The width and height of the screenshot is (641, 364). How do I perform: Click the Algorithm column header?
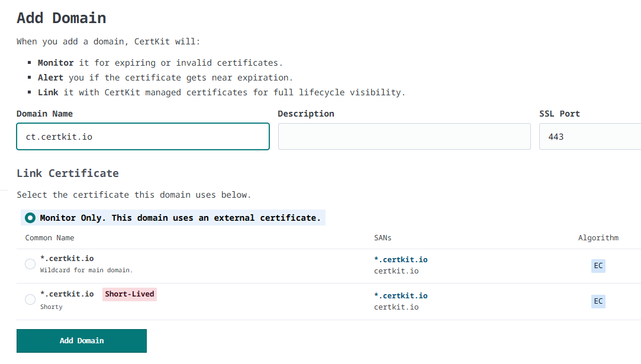(x=598, y=238)
